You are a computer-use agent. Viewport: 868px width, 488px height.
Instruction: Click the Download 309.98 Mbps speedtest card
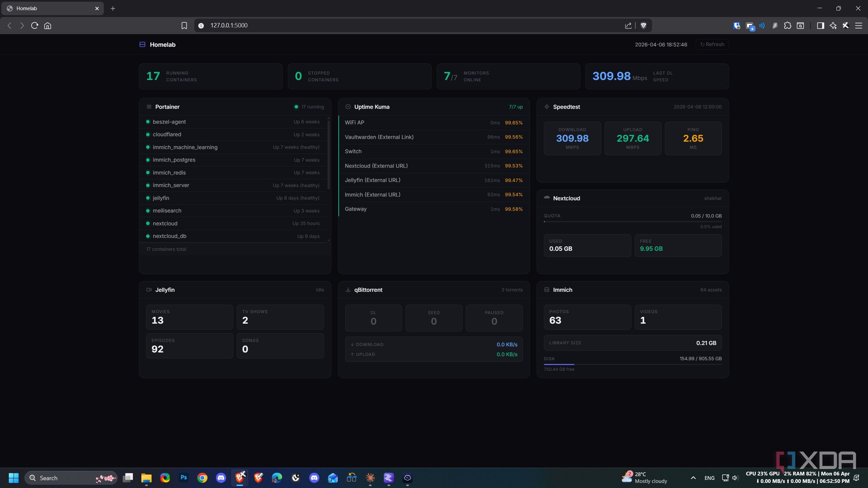(x=572, y=138)
